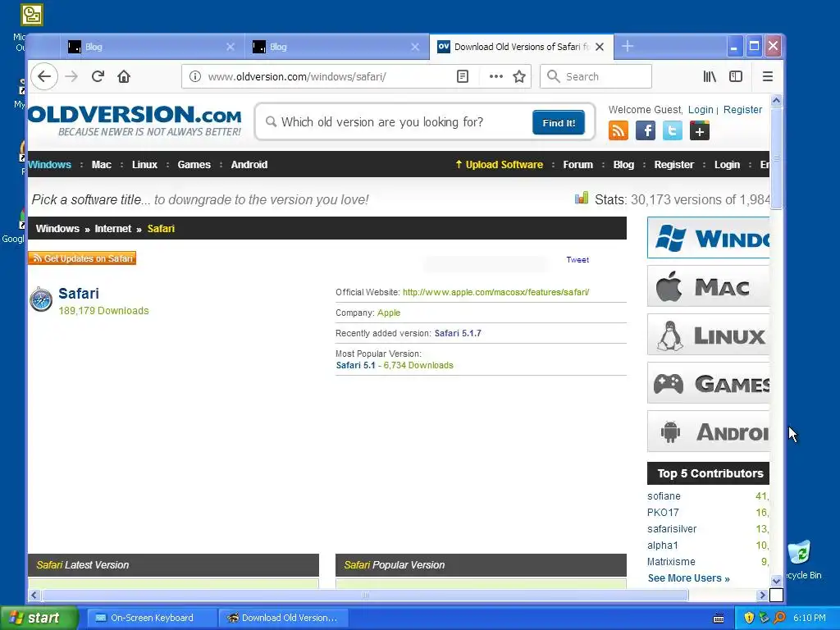
Task: Show sidebars icon in toolbar
Action: (x=736, y=76)
